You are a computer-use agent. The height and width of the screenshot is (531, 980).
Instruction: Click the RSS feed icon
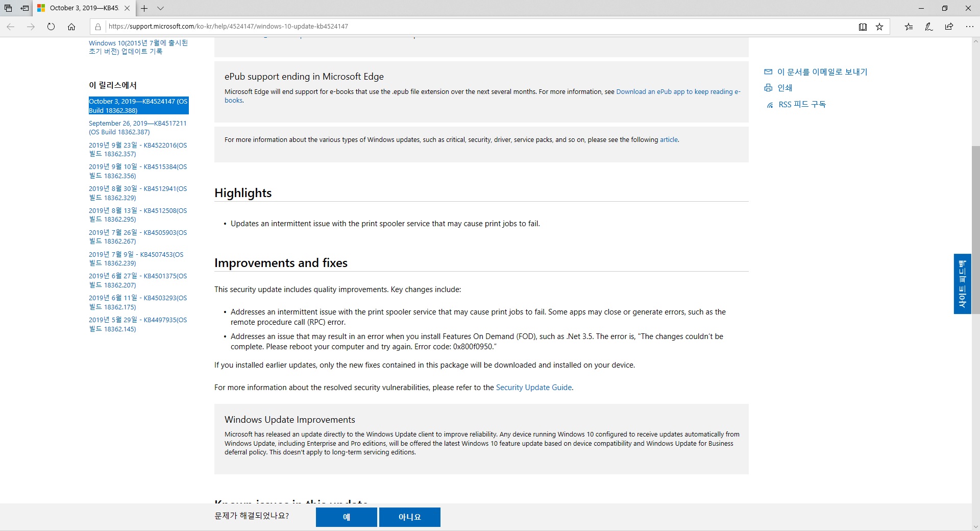click(770, 105)
